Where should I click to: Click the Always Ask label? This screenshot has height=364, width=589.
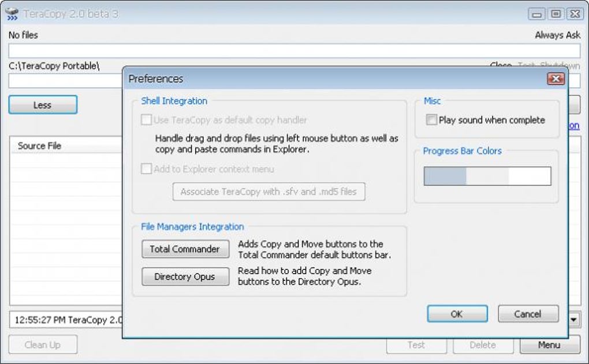[557, 35]
